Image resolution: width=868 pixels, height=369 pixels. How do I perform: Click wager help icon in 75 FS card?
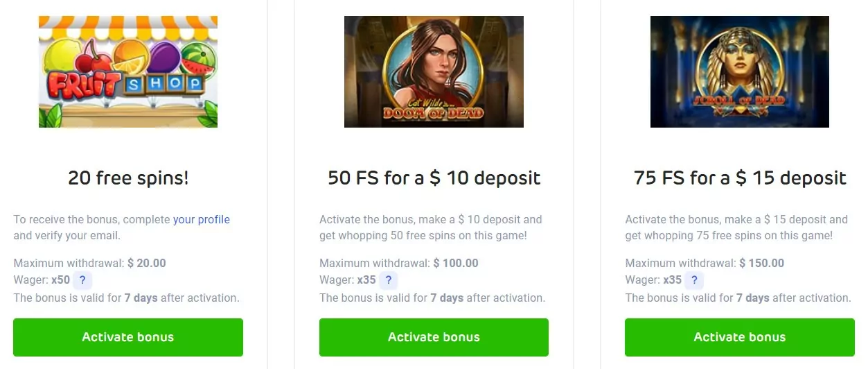[694, 280]
